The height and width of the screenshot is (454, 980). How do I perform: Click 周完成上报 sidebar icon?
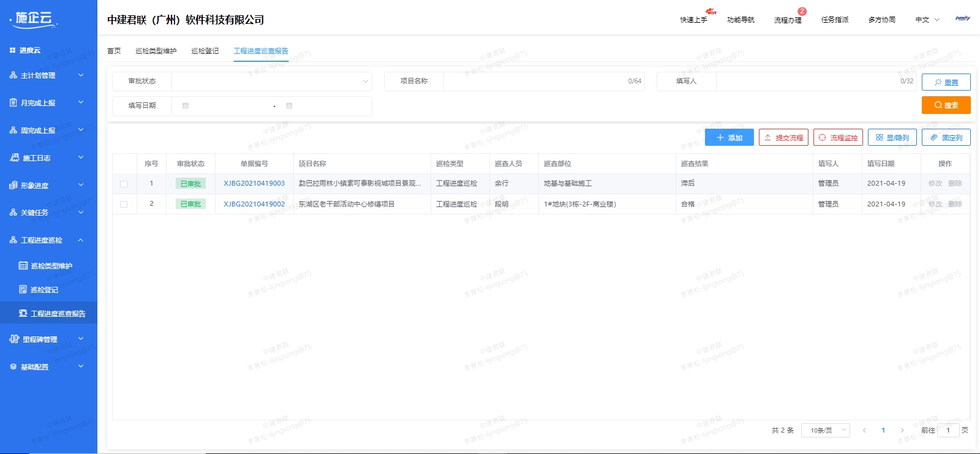coord(13,130)
